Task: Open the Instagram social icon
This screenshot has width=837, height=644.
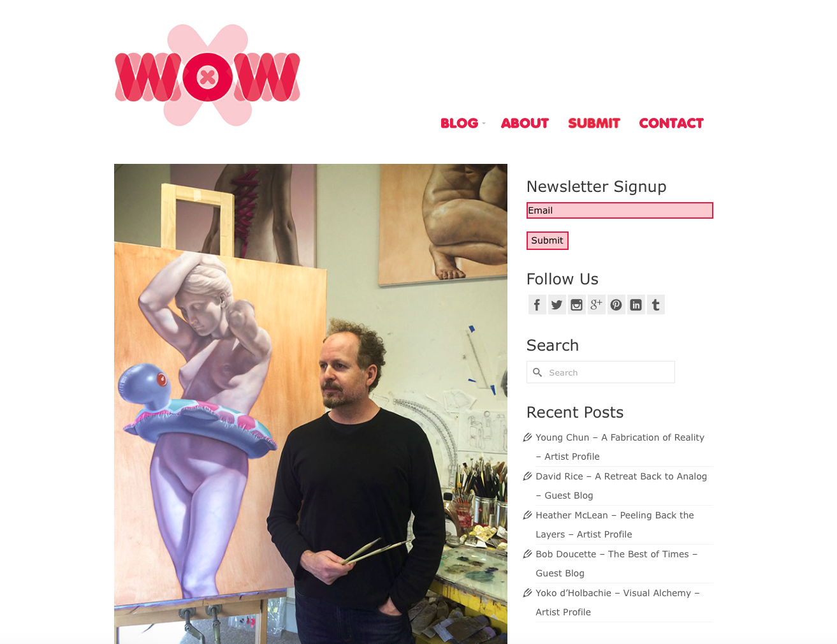Action: click(576, 305)
